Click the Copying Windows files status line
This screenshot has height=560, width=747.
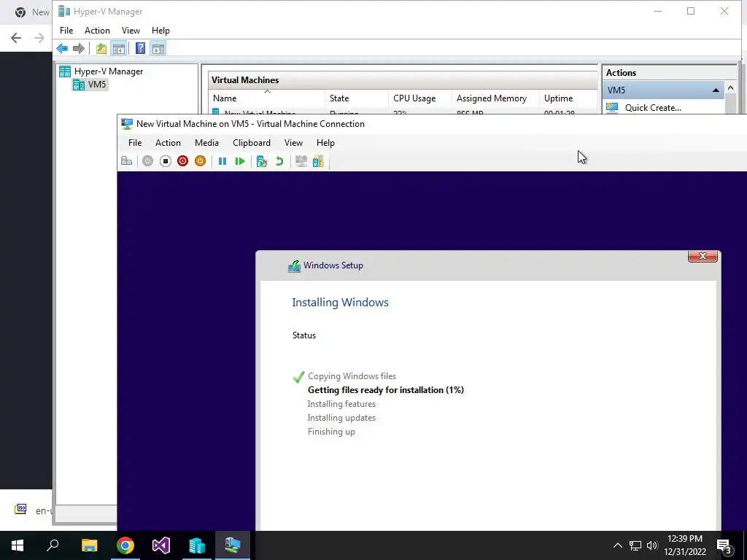(x=352, y=376)
